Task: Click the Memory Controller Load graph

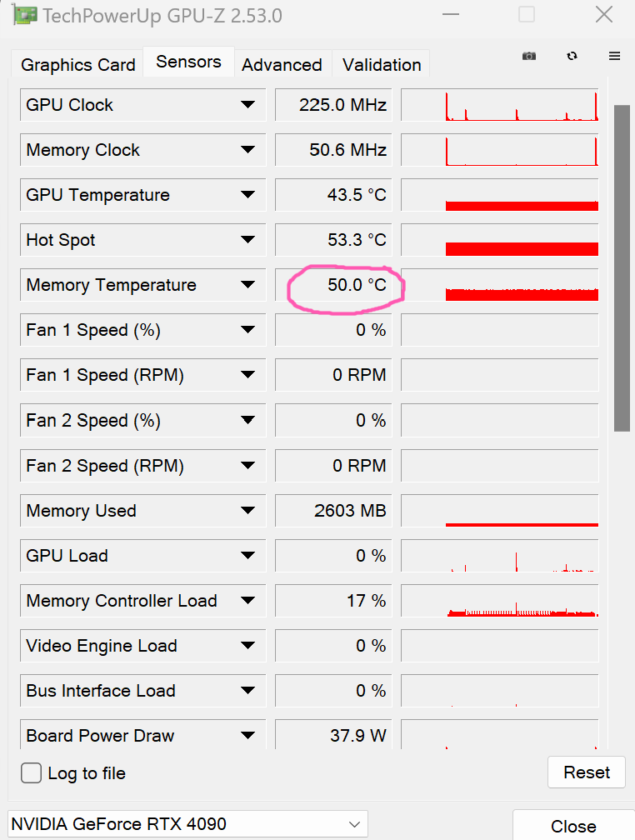Action: click(x=499, y=601)
